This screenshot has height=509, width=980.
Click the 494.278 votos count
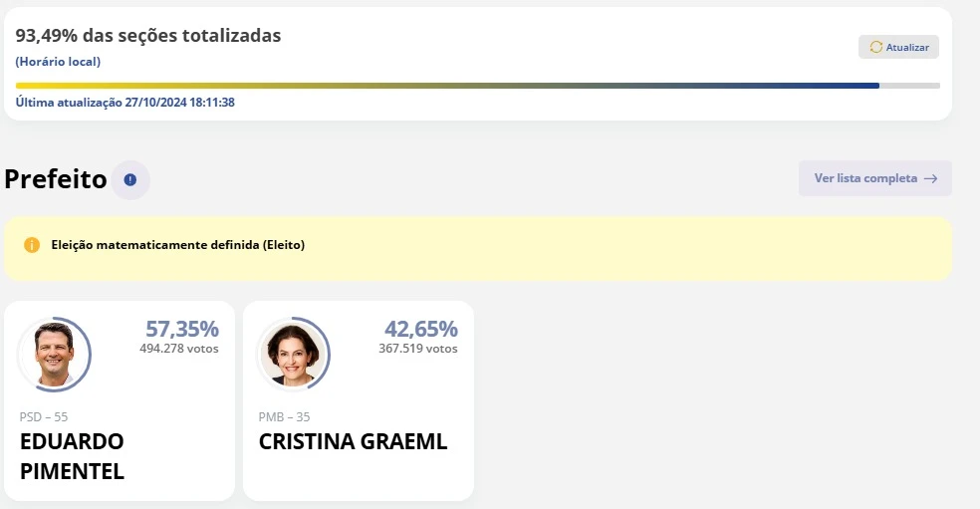tap(179, 349)
